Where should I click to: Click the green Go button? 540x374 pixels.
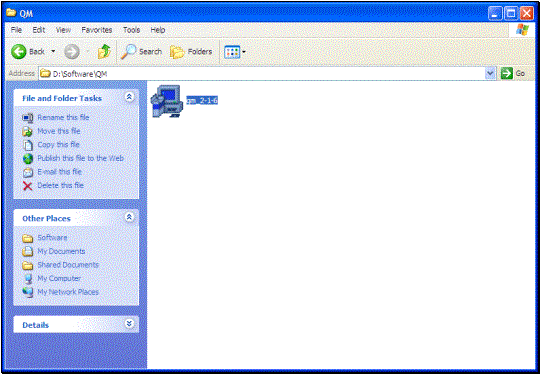[x=513, y=73]
